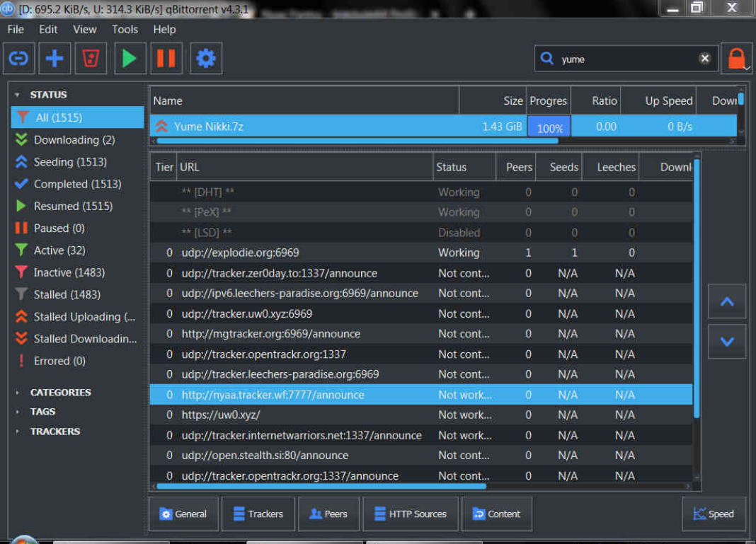Clear the search filter with the X icon
Image resolution: width=756 pixels, height=544 pixels.
tap(704, 59)
